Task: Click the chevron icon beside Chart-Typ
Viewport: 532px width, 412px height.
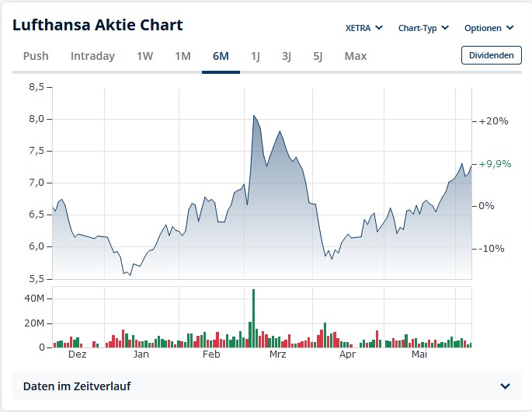Action: (x=445, y=28)
